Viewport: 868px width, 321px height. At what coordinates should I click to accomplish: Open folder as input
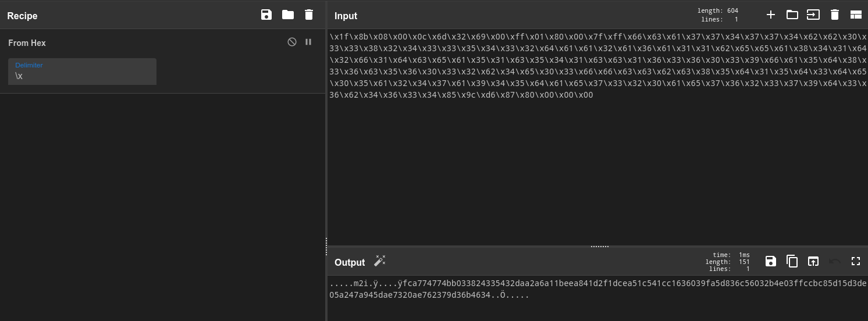792,15
